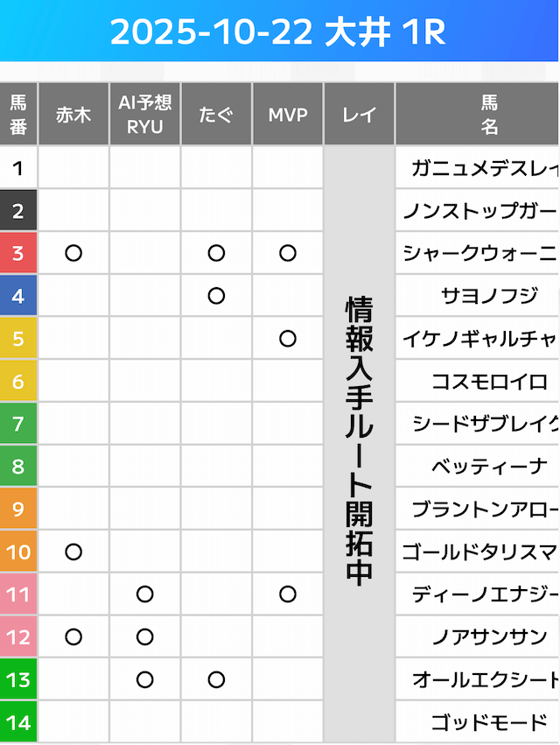The width and height of the screenshot is (560, 745).
Task: Click the 2025-10-22 大井 1R title
Action: pos(278,32)
